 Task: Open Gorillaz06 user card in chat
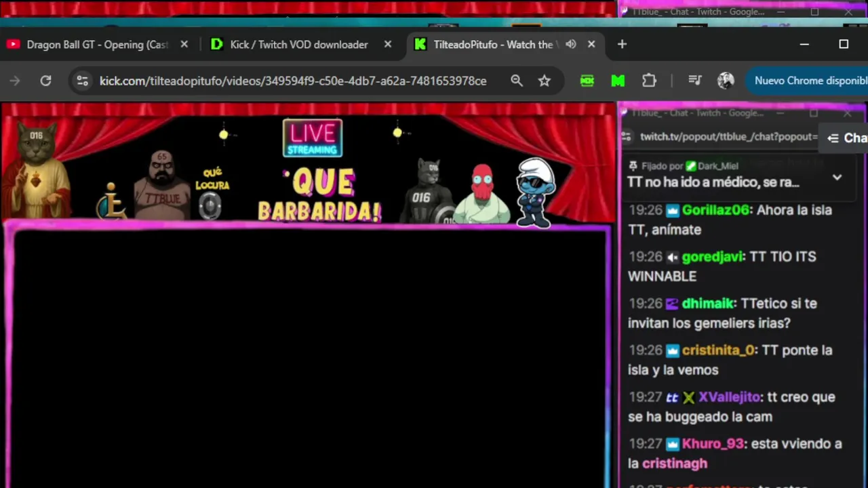[715, 210]
